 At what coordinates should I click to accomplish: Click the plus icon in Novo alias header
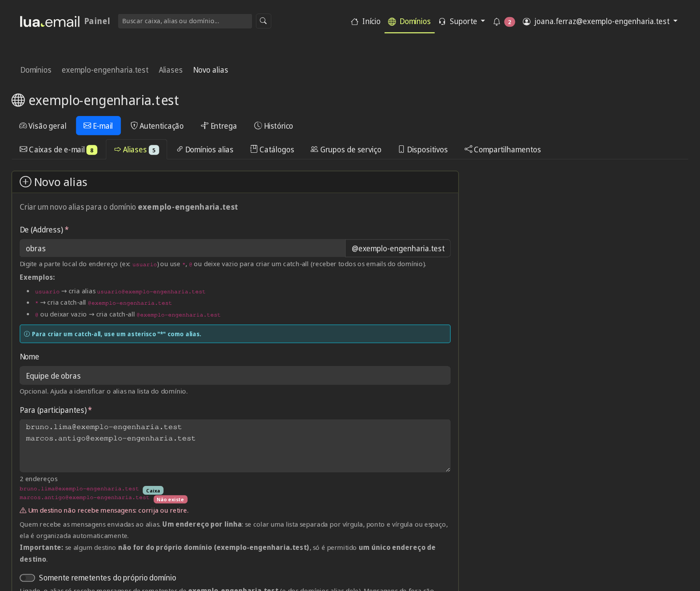point(25,182)
